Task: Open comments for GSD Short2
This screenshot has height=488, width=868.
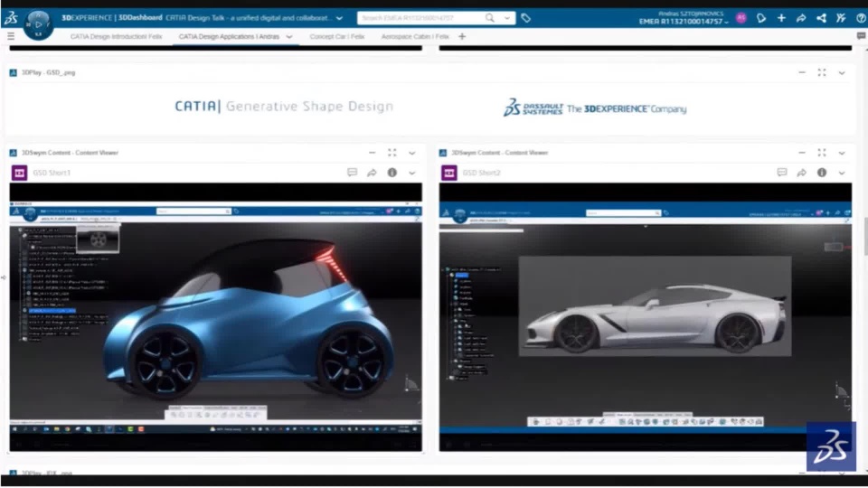Action: coord(781,173)
